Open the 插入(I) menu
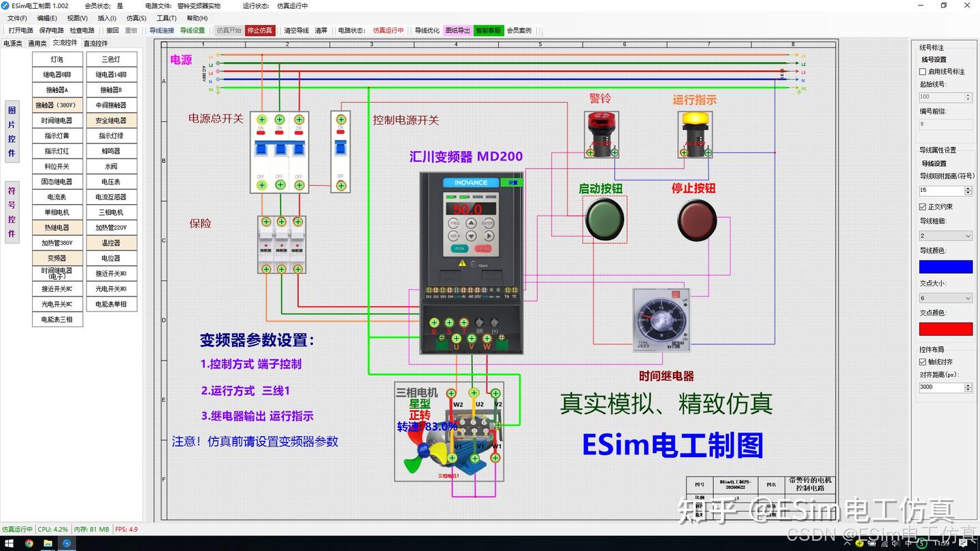 coord(107,18)
